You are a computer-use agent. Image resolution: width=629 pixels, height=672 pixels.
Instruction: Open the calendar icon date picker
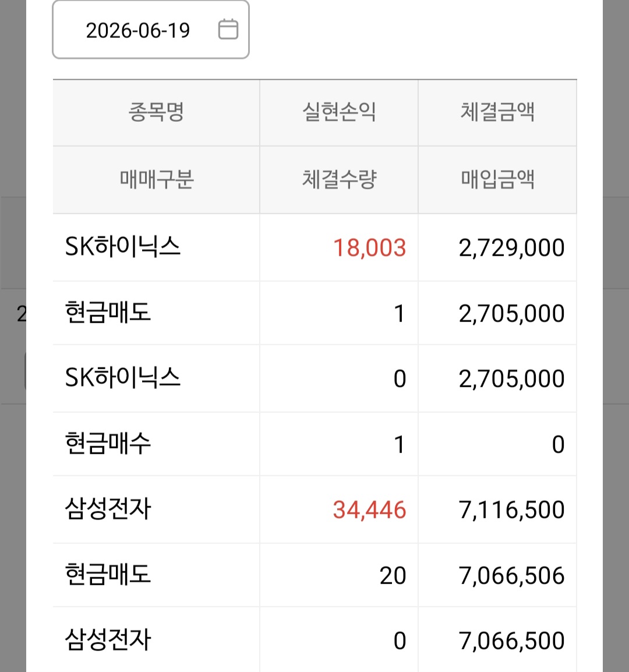tap(228, 30)
